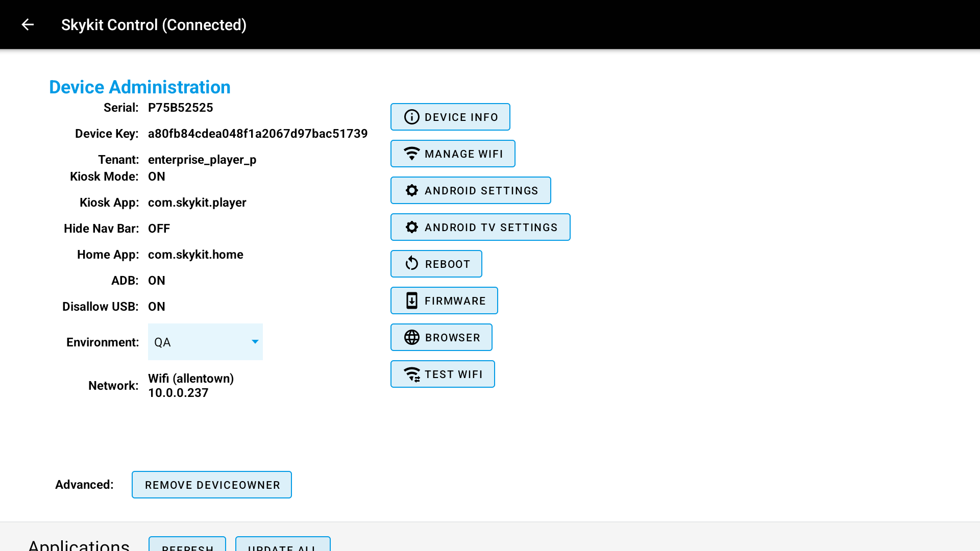The image size is (980, 551).
Task: Click the globe icon on Browser
Action: pyautogui.click(x=412, y=337)
